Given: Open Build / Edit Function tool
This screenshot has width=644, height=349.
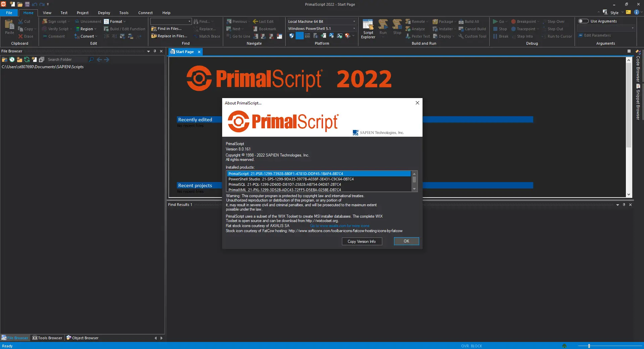Looking at the screenshot, I should click(x=125, y=29).
